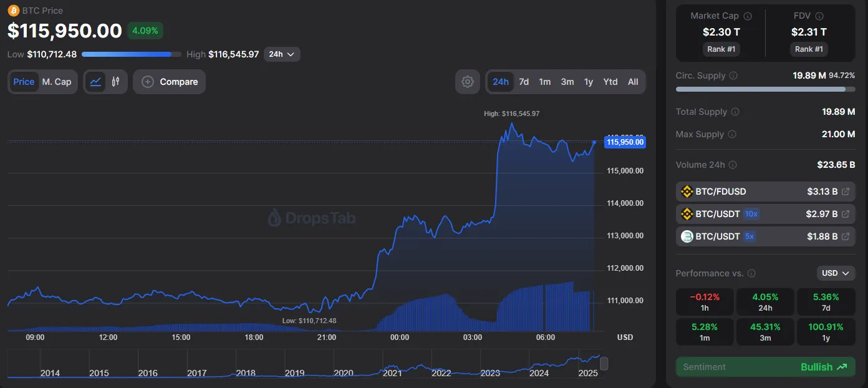
Task: Click the Low $110,712.48 value in header
Action: (x=52, y=54)
